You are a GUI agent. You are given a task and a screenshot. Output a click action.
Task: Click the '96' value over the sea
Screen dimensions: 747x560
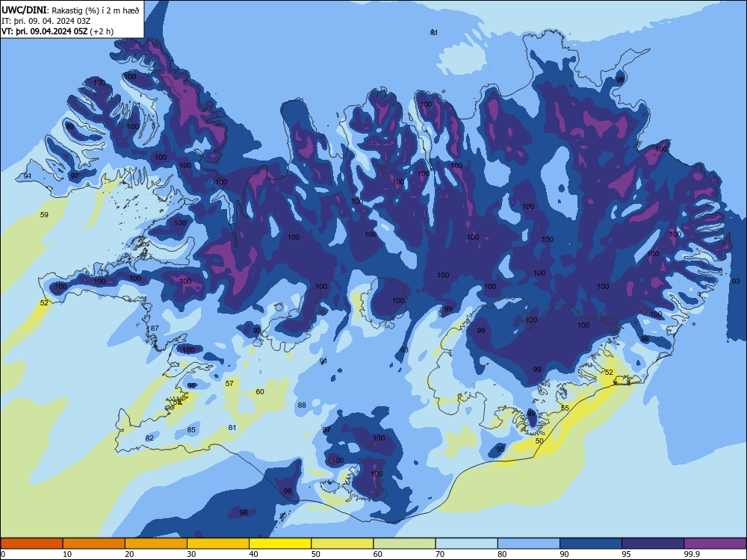[244, 513]
